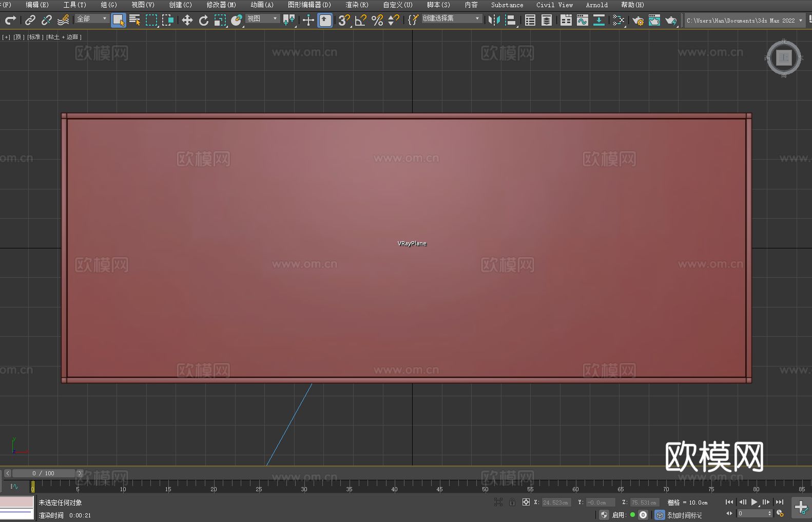Click Select and Place icon
This screenshot has height=522, width=812.
pos(237,20)
